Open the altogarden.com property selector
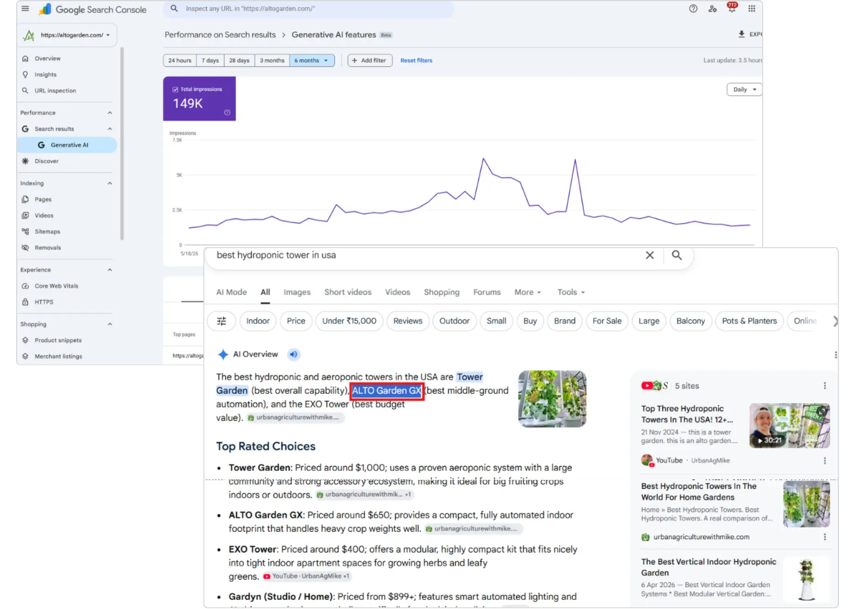Screen dimensions: 868x609 coord(67,35)
